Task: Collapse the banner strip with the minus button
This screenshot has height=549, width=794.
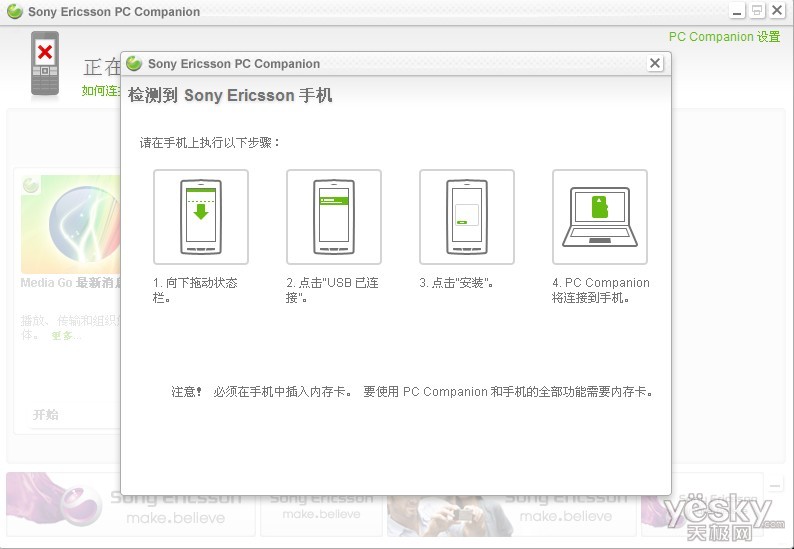Action: point(775,486)
